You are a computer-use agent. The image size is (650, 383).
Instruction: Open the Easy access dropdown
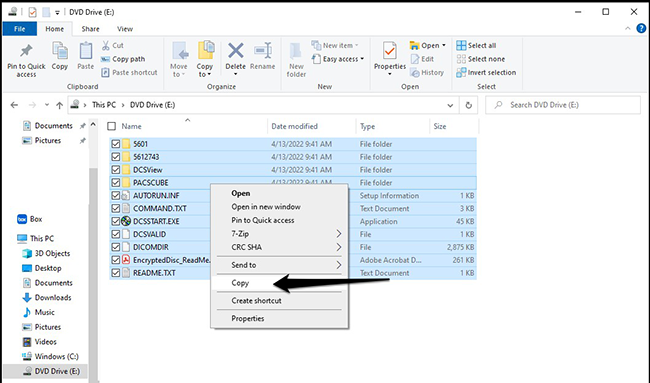(x=338, y=59)
